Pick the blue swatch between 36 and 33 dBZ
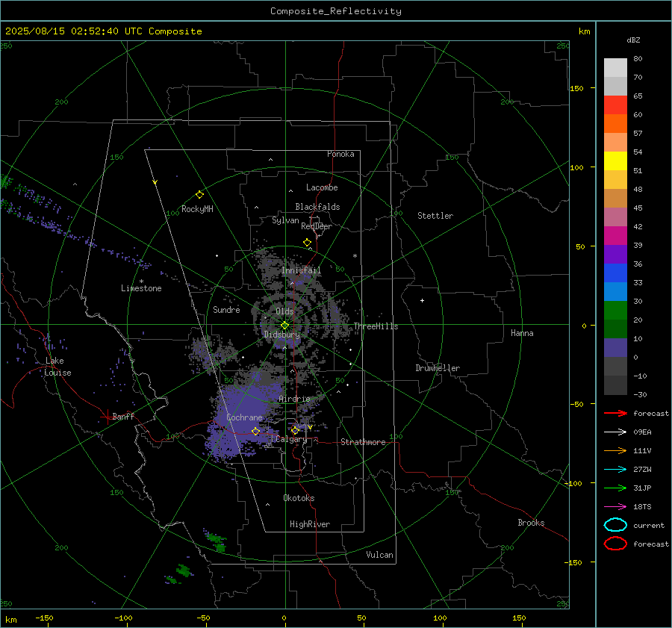 (x=615, y=273)
